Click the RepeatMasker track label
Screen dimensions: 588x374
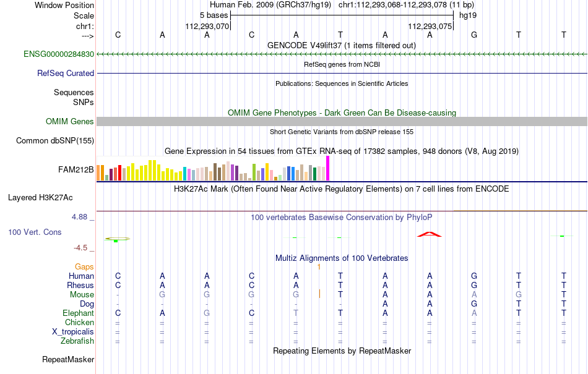[68, 359]
